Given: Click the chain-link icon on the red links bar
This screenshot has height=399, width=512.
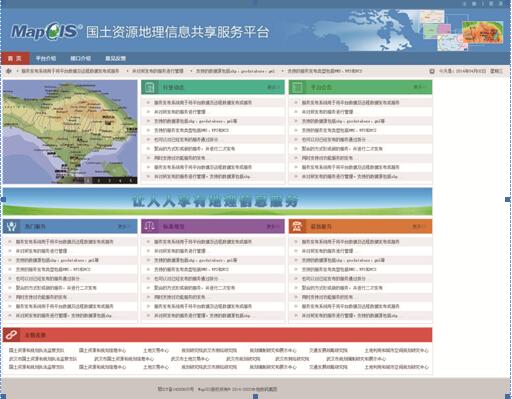Looking at the screenshot, I should click(11, 335).
